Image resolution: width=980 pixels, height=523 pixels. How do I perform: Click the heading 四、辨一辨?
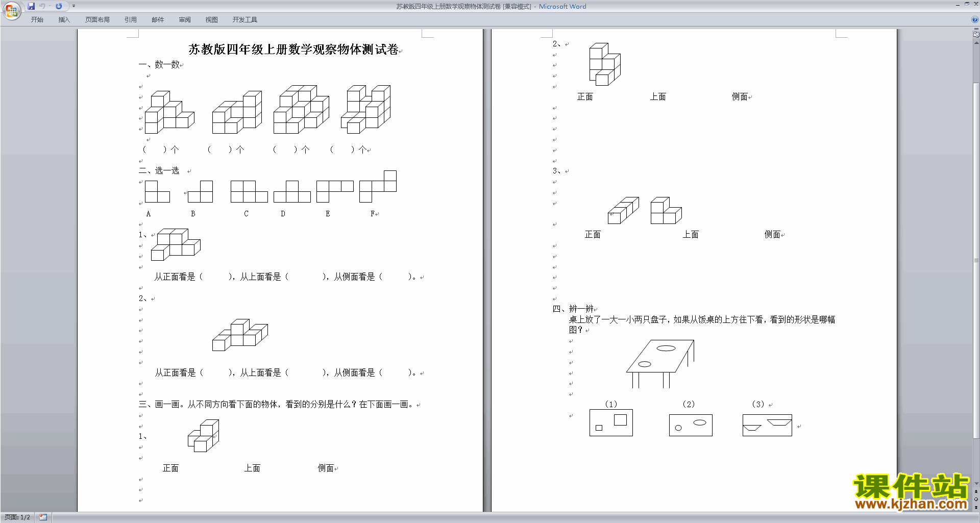[x=573, y=309]
